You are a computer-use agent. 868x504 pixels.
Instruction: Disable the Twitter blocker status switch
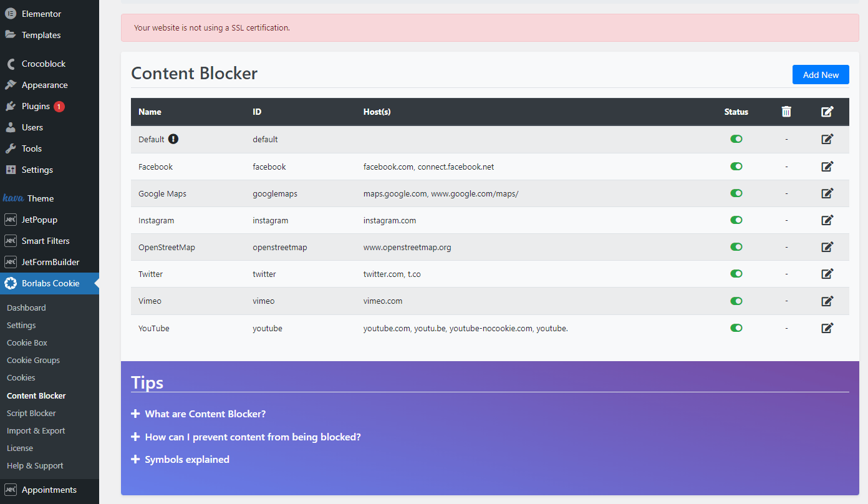pyautogui.click(x=736, y=274)
